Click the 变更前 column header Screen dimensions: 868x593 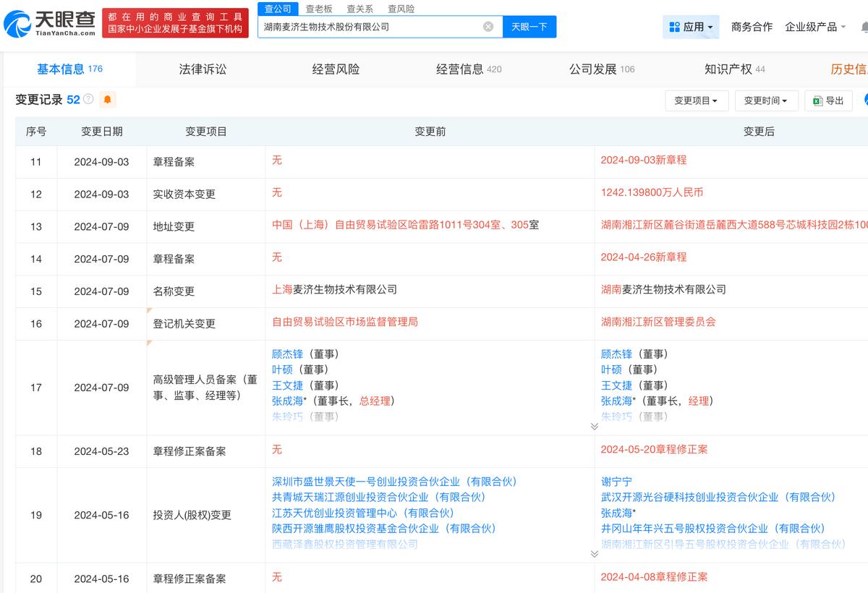click(430, 132)
